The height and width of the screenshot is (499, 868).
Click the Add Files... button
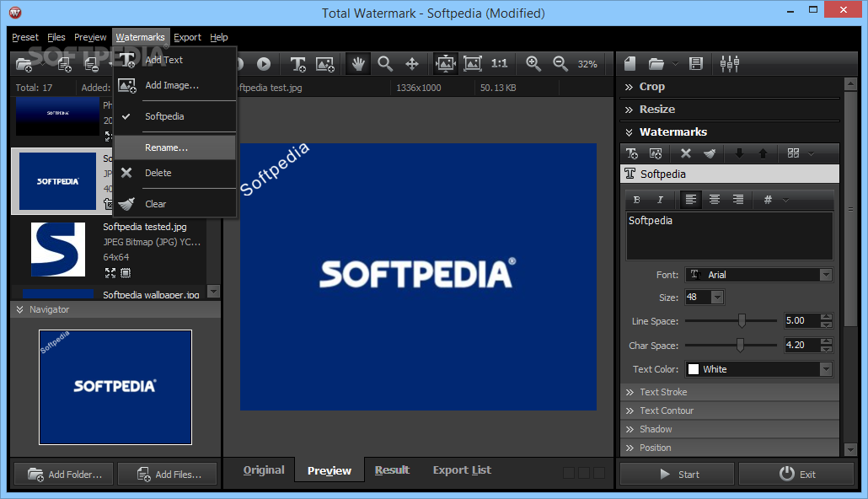pyautogui.click(x=168, y=475)
